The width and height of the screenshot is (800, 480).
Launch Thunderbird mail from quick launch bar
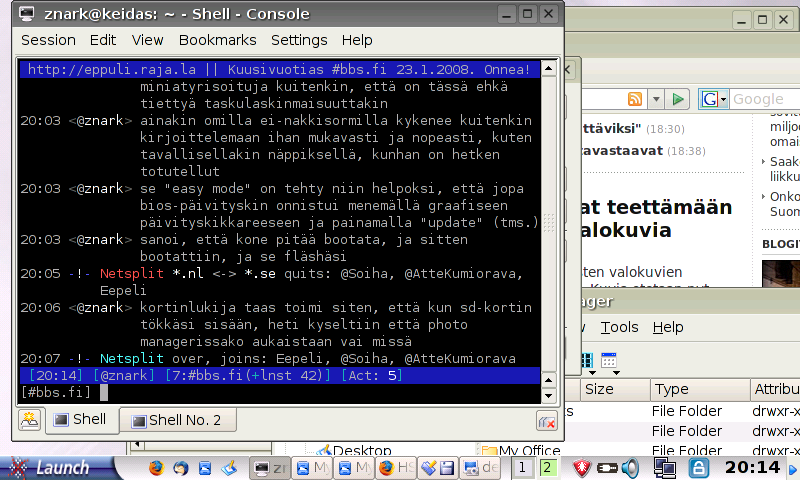[181, 468]
